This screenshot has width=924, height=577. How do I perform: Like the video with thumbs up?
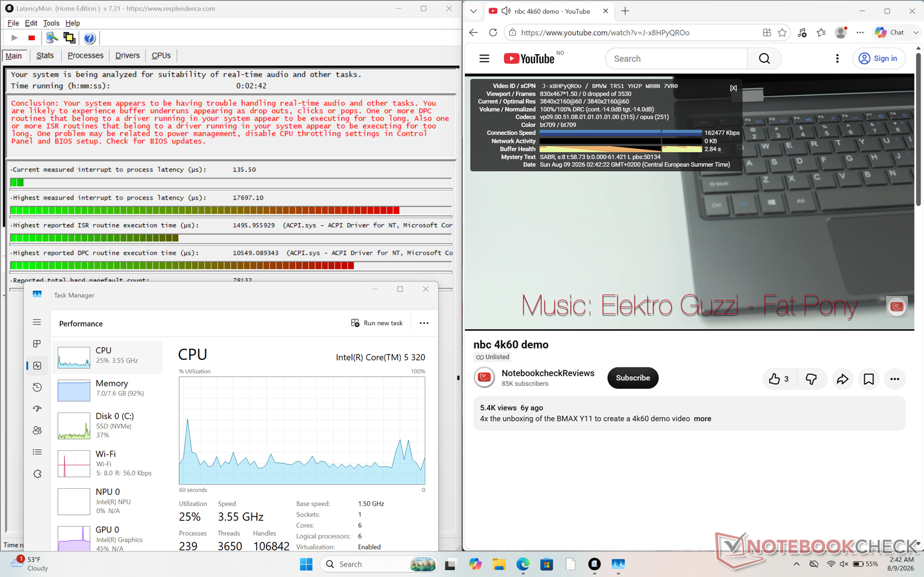click(779, 379)
